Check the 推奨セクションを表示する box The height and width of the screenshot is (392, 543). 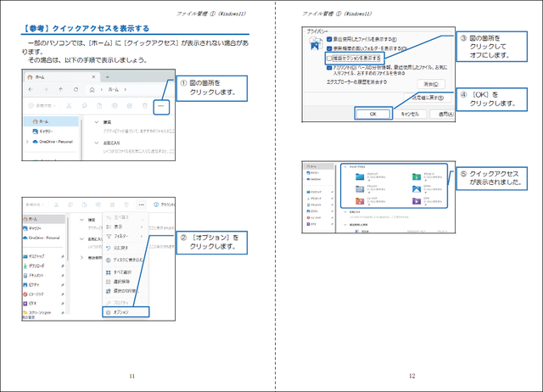coord(329,59)
